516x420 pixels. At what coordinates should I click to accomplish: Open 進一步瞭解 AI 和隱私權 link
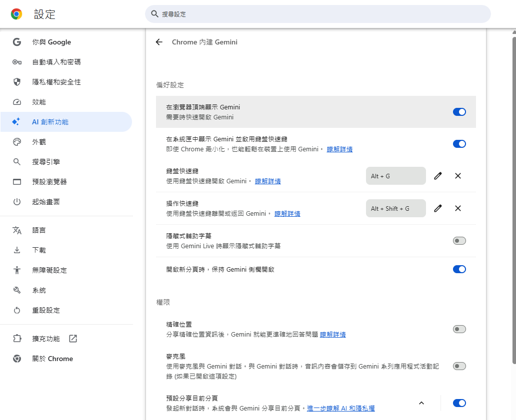[x=340, y=409]
